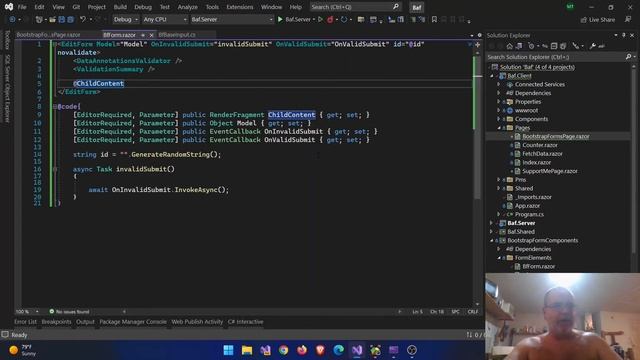The width and height of the screenshot is (640, 360).
Task: Click the split editor plus icon at top-right
Action: point(477,44)
